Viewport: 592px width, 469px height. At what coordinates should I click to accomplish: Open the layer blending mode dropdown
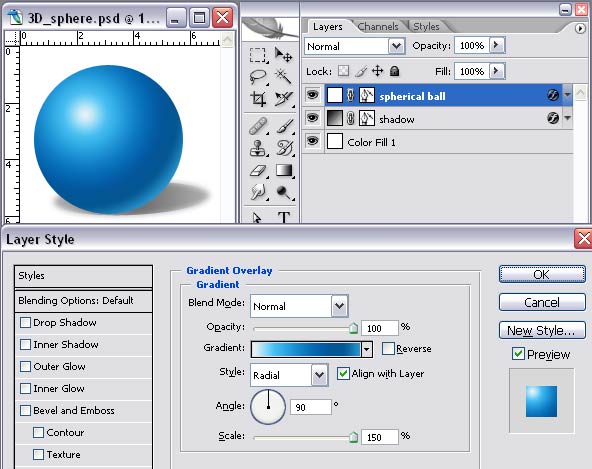pyautogui.click(x=396, y=46)
